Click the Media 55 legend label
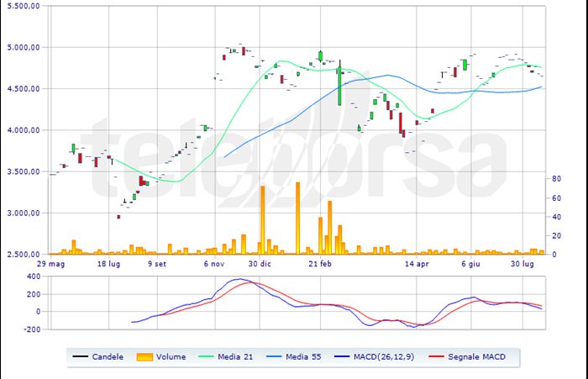This screenshot has height=379, width=588. click(x=303, y=357)
